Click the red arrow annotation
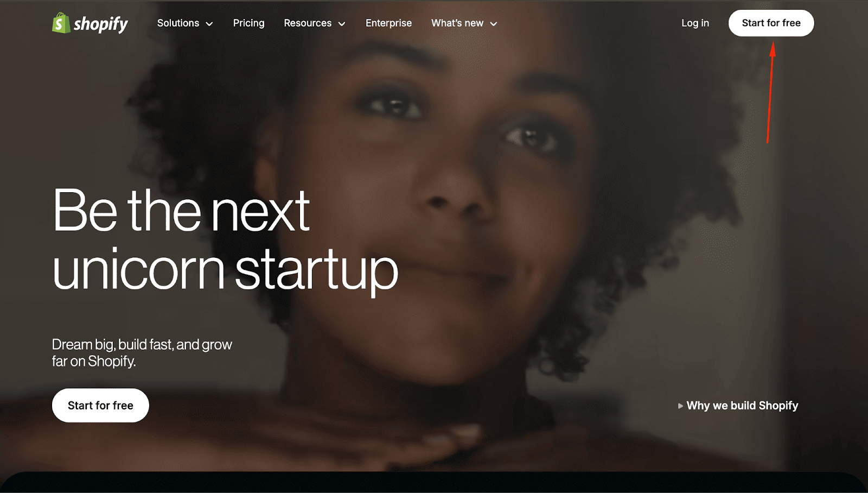Screen dimensions: 868x493 click(770, 93)
